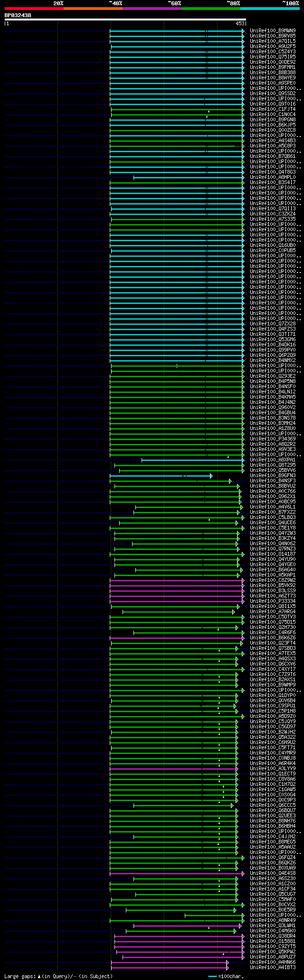Click the UniRef100_A4V6L1 entry
This screenshot has width=304, height=980.
[x=273, y=507]
